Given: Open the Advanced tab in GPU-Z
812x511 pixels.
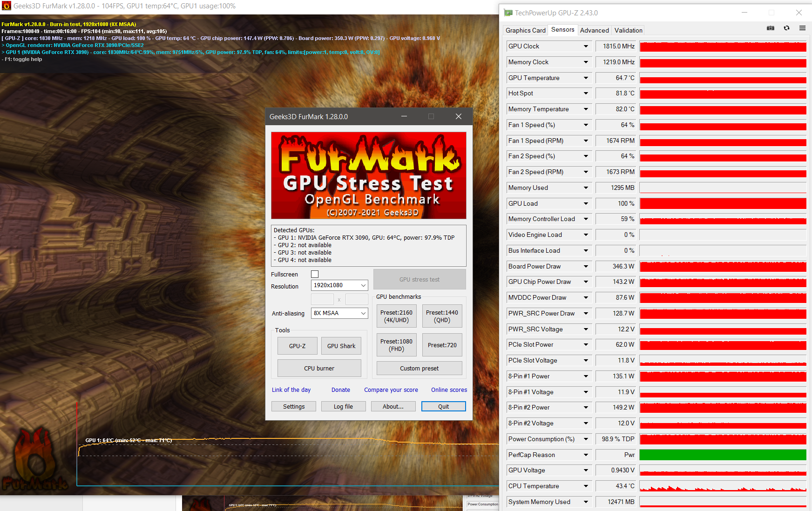Looking at the screenshot, I should (x=595, y=30).
